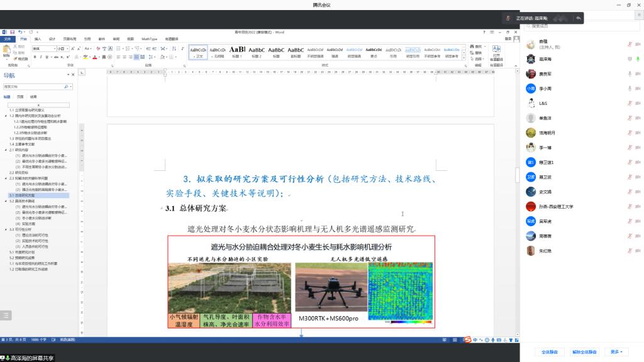
Task: Open the 更多 dropdown in meeting panel
Action: [x=616, y=352]
